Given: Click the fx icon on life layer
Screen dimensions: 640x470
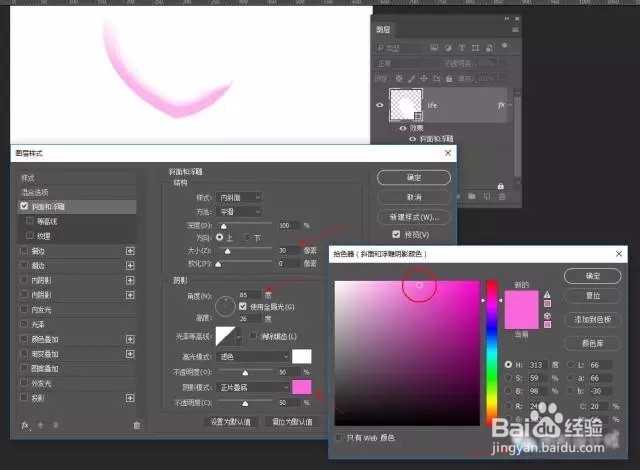Looking at the screenshot, I should pos(500,103).
